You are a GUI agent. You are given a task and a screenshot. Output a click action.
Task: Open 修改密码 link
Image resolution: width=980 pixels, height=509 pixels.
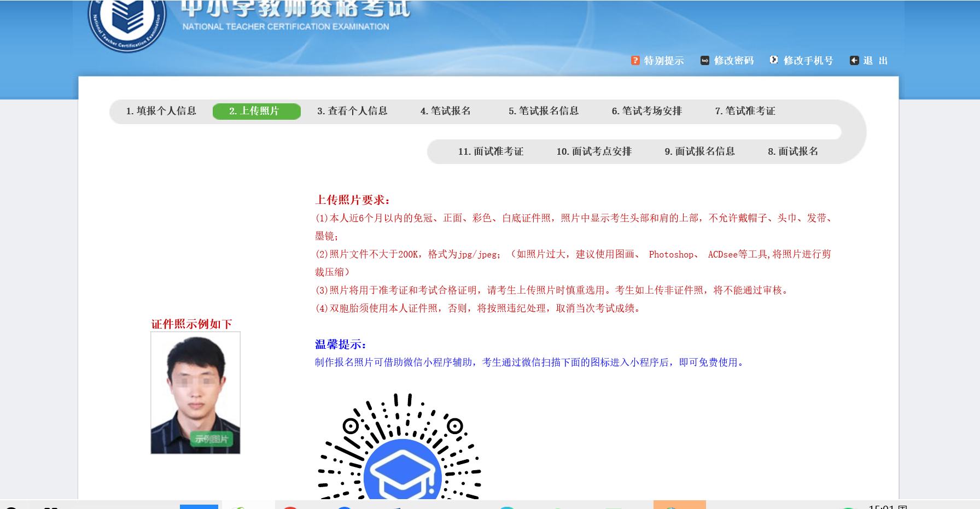(x=734, y=60)
